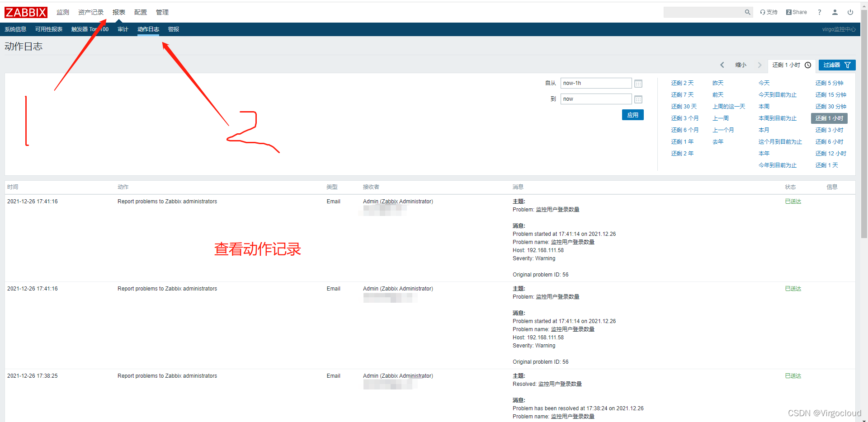
Task: Open the 报表 menu
Action: click(x=119, y=12)
